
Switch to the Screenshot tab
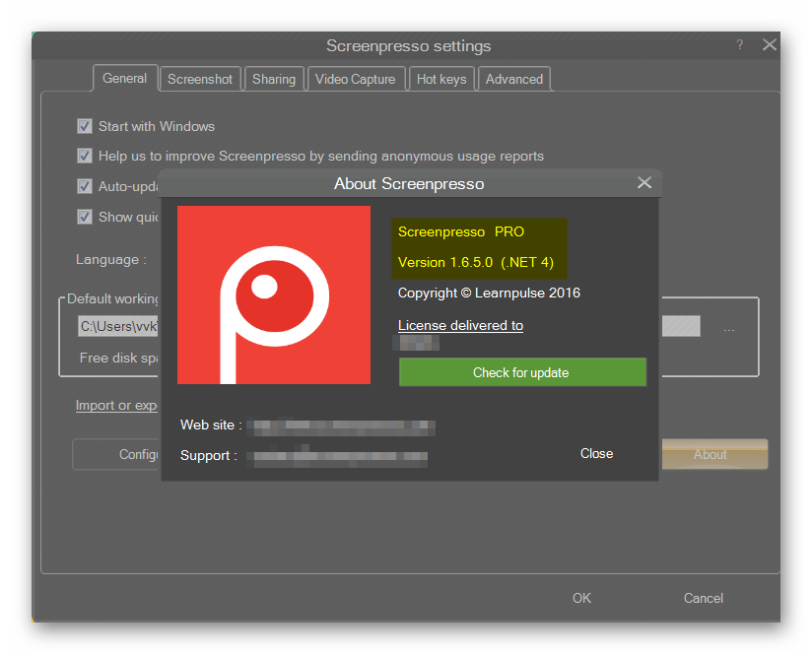click(200, 79)
